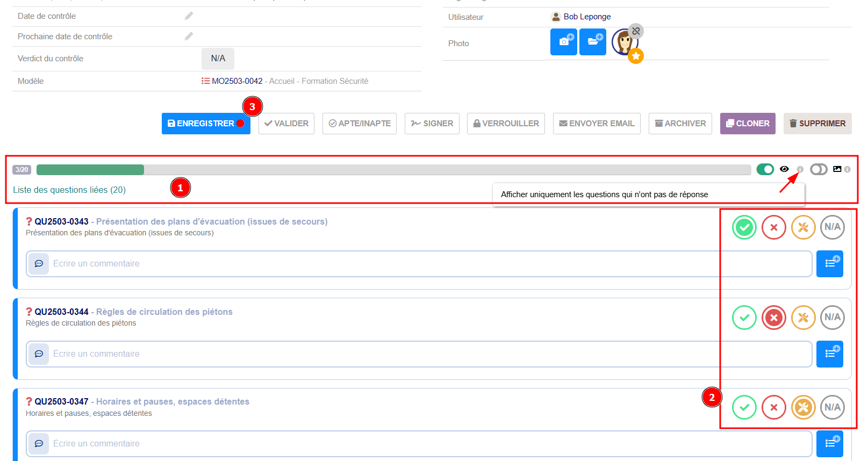Toggle the green unanswered-questions switch

tap(765, 169)
